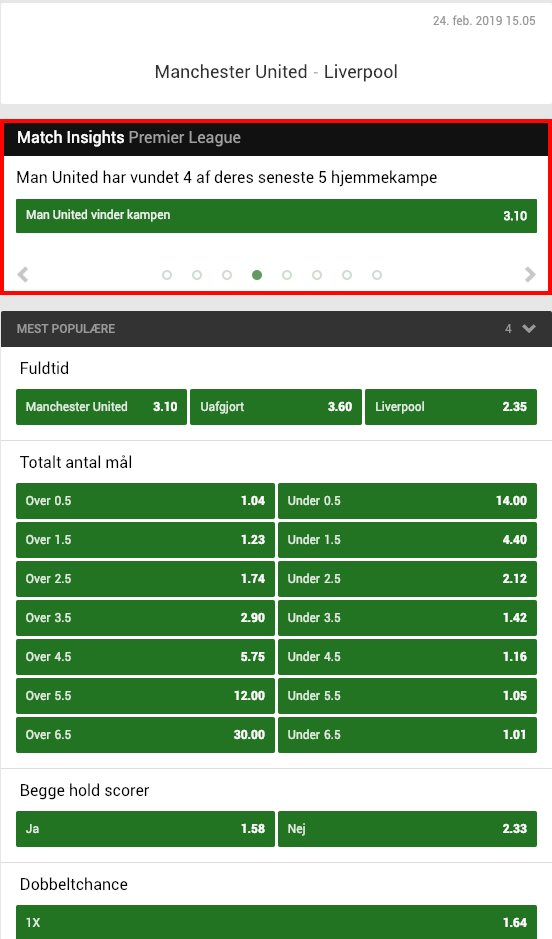552x939 pixels.
Task: Choose Over 0.5 goals odds
Action: coord(145,501)
